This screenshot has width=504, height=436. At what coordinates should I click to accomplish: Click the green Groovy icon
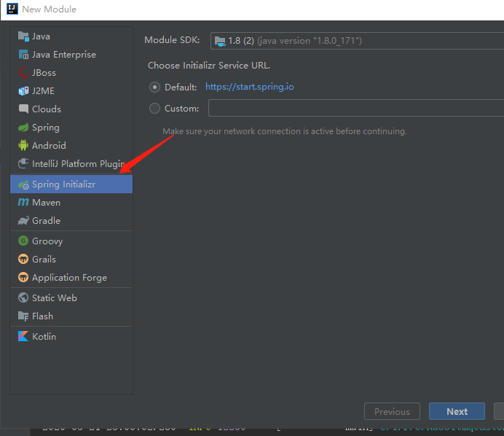23,241
